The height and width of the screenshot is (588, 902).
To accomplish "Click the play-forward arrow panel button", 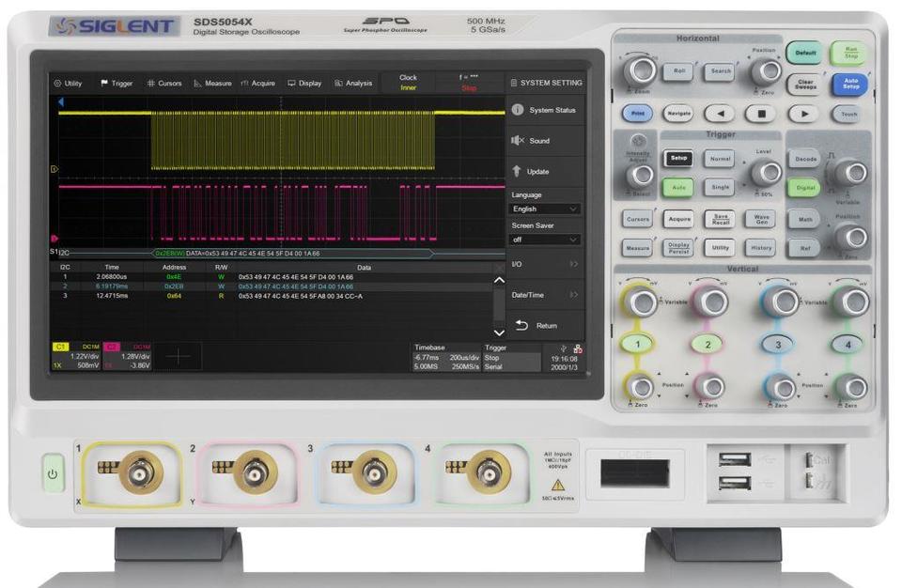I will pyautogui.click(x=803, y=114).
